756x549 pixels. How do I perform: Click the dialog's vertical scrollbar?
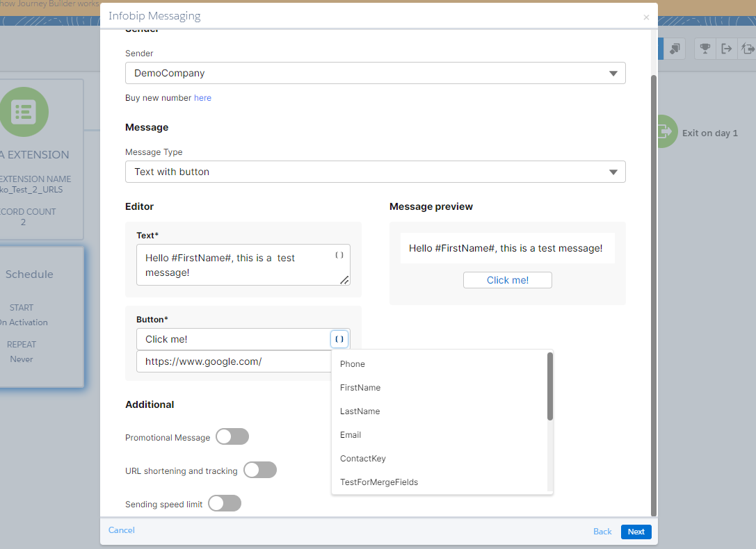pos(654,295)
